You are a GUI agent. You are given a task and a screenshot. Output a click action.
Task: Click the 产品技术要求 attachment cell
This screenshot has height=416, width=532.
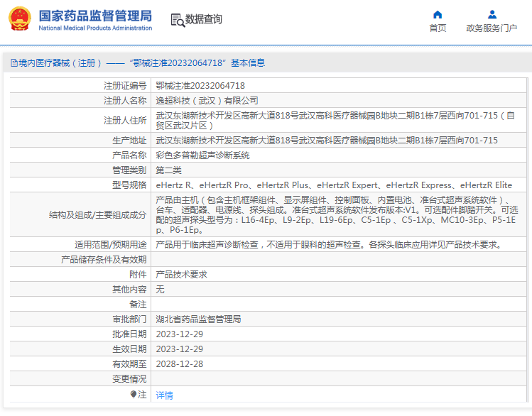pyautogui.click(x=181, y=274)
